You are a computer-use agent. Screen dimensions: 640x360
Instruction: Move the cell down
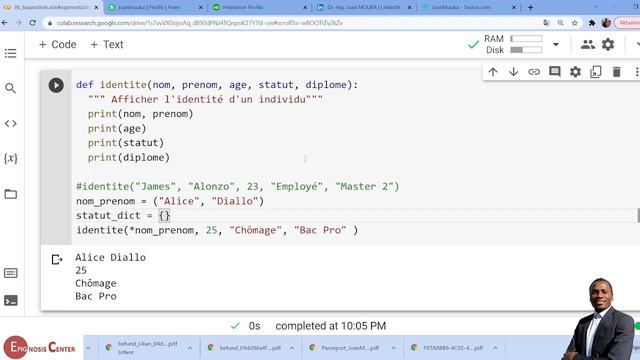tap(513, 72)
